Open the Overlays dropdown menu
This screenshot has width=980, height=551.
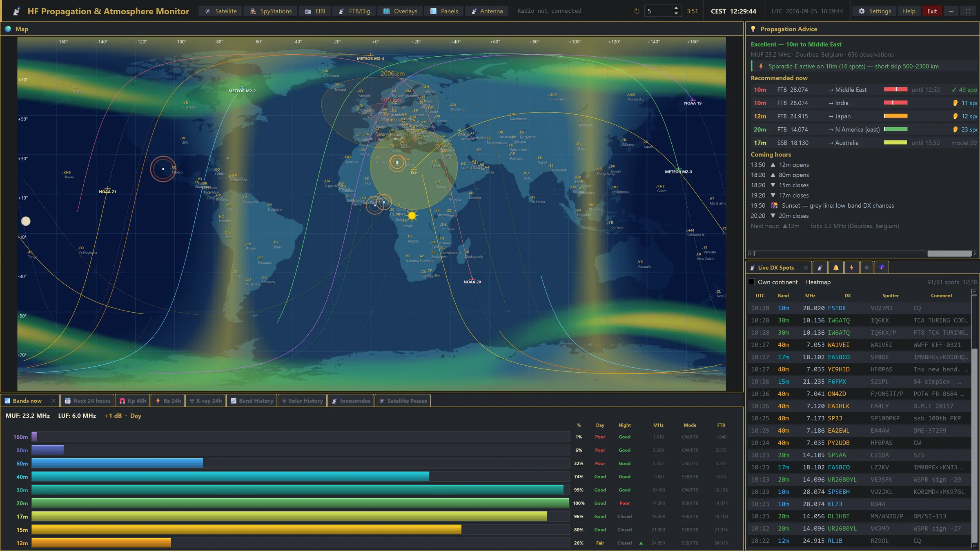pyautogui.click(x=400, y=11)
